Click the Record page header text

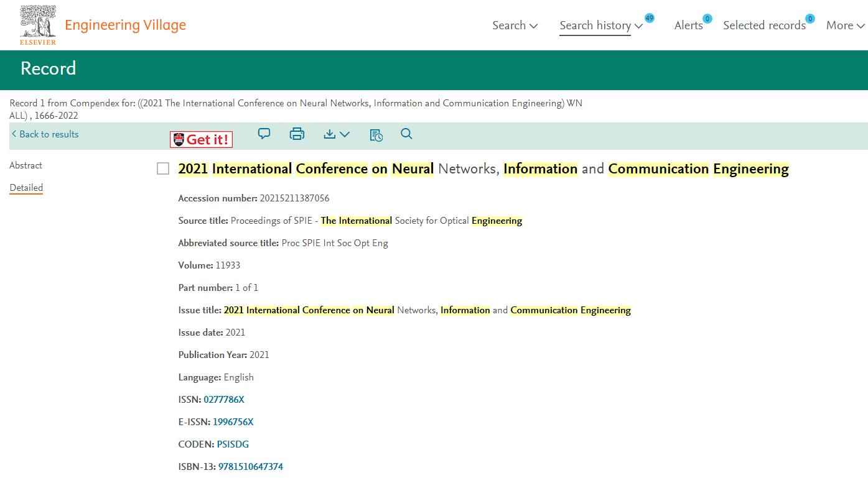click(x=49, y=68)
